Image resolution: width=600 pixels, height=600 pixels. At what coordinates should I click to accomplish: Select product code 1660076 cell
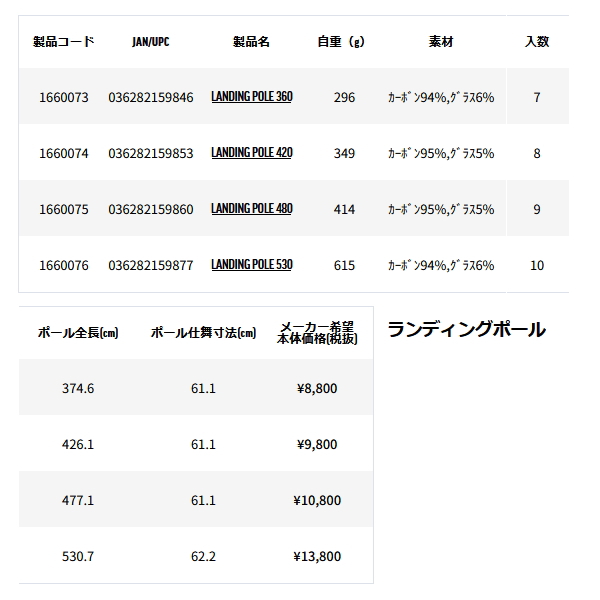point(64,266)
